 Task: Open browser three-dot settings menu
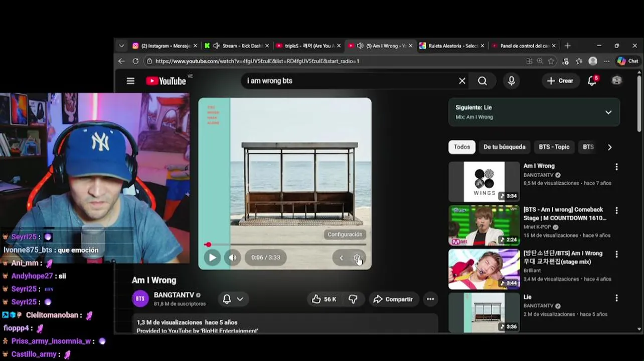coord(607,61)
